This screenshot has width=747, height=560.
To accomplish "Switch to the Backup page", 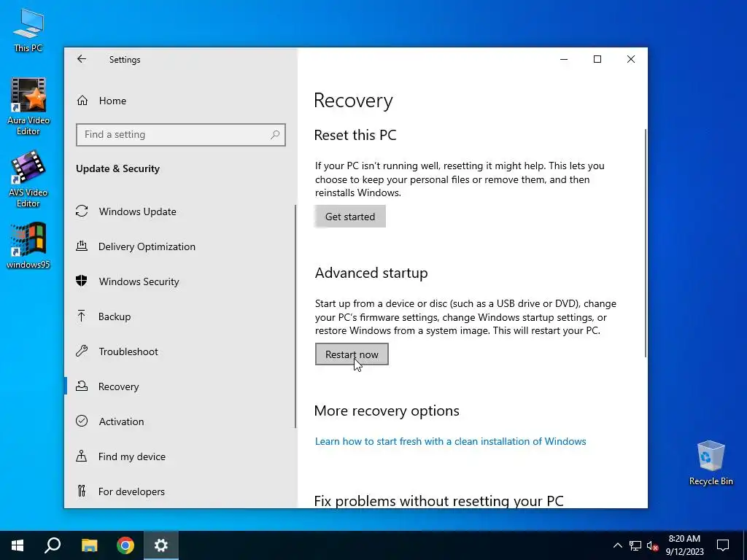I will [115, 316].
